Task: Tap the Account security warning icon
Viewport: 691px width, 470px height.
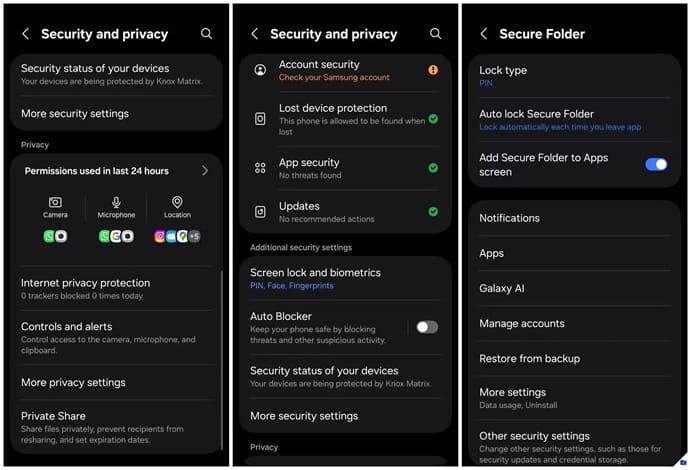Action: pos(433,70)
